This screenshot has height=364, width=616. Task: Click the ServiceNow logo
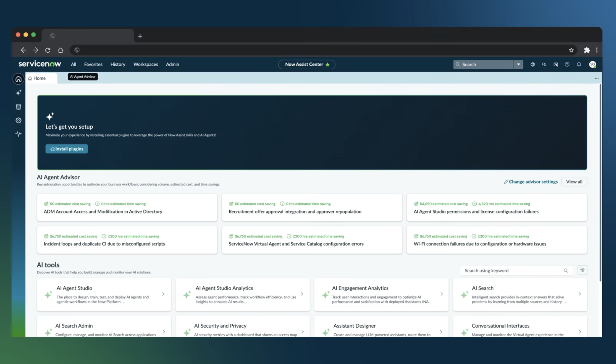pyautogui.click(x=40, y=64)
